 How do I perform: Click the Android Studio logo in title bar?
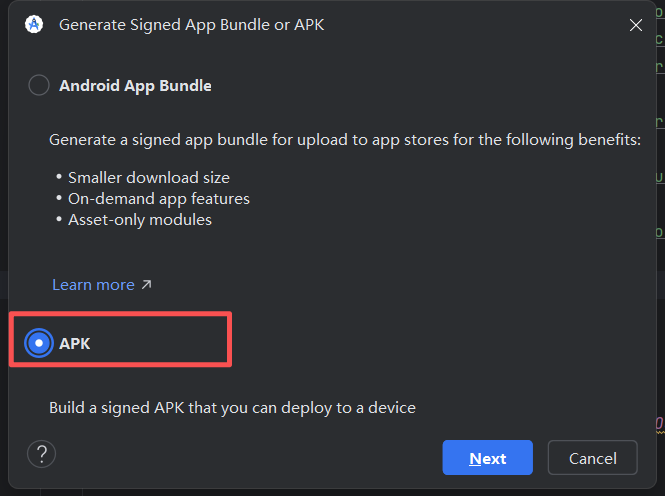(34, 25)
